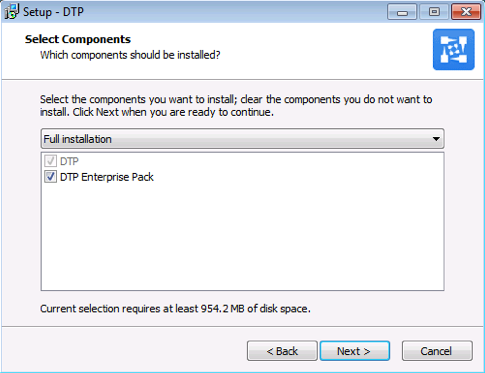Click the Setup - DTP title bar text
485x373 pixels.
tap(53, 12)
